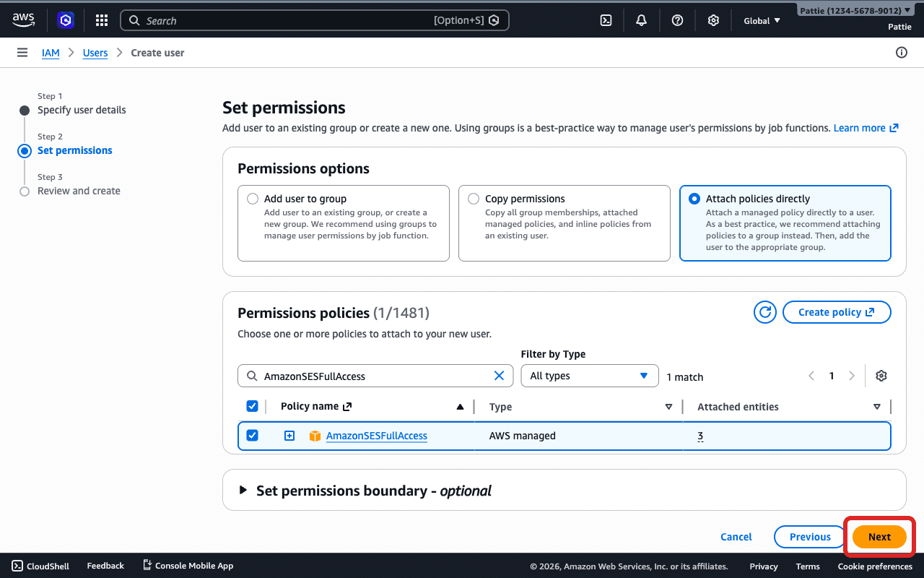Launch CloudShell from the top bar icon

(x=606, y=20)
